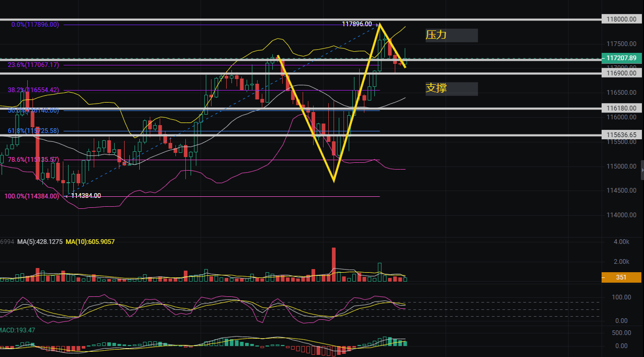Click the white 114384.00 low price marker
Screen dimensions: 644x357
pos(86,196)
